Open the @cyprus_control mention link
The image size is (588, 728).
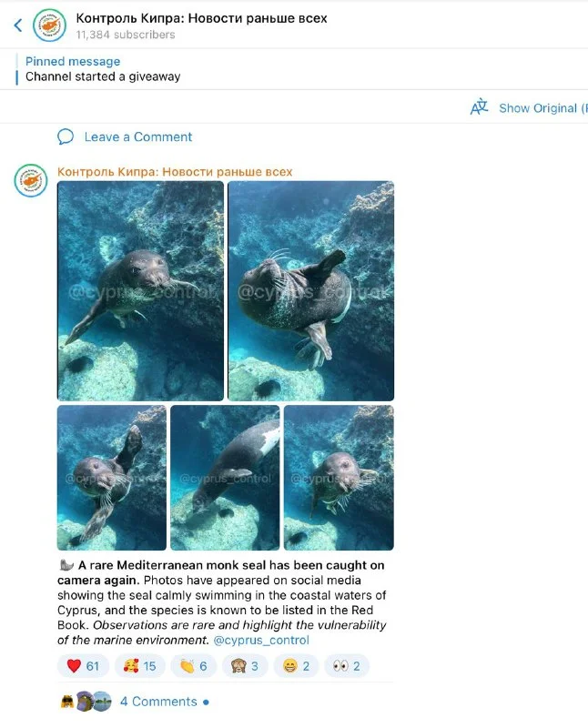click(x=261, y=641)
